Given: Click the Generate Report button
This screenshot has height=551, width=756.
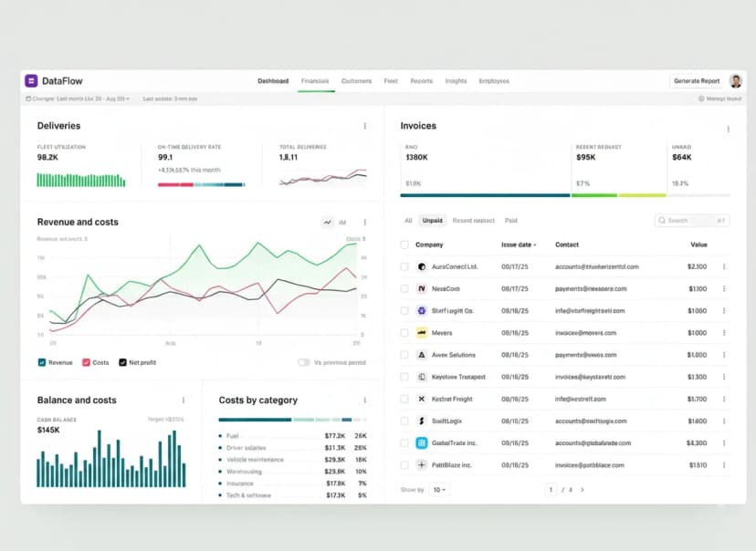Looking at the screenshot, I should 697,81.
